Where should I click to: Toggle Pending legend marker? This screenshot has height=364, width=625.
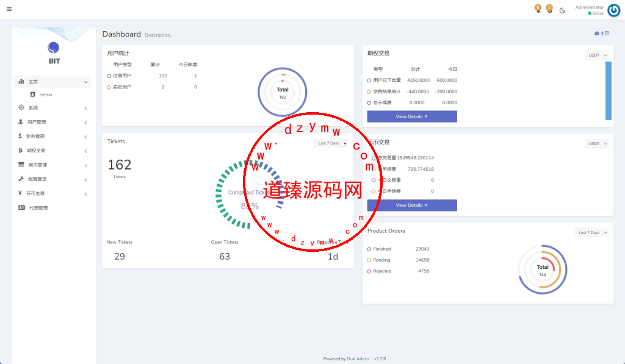(369, 260)
